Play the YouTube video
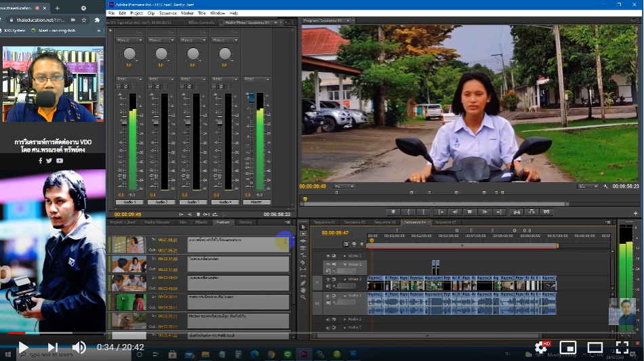644x361 pixels. (24, 347)
